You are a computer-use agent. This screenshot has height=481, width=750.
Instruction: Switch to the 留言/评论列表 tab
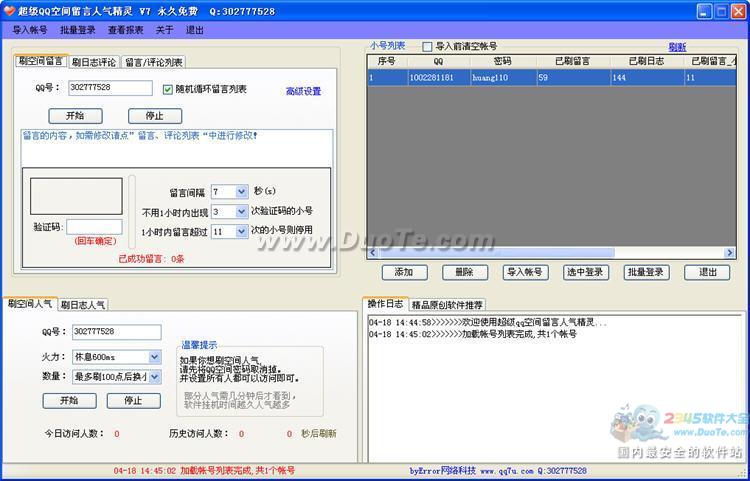(153, 62)
